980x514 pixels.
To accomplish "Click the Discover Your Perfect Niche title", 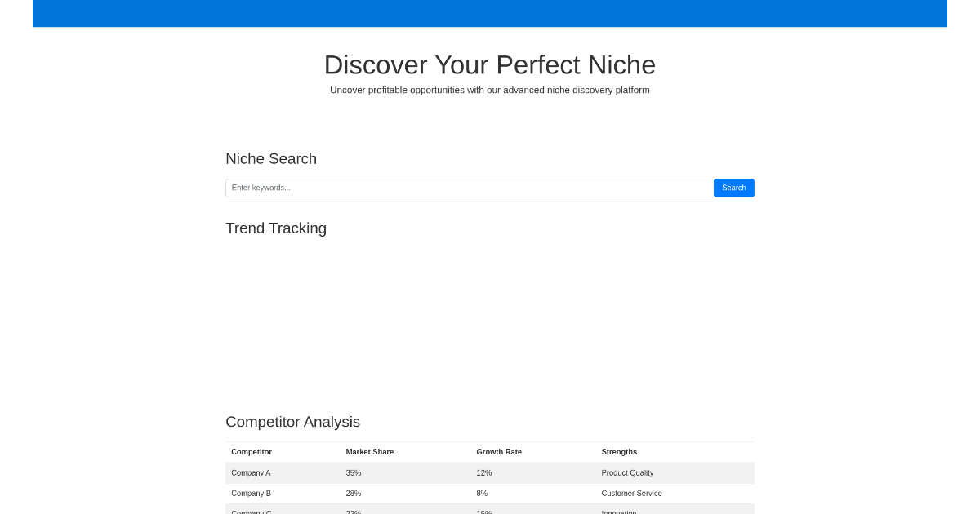I will (490, 64).
